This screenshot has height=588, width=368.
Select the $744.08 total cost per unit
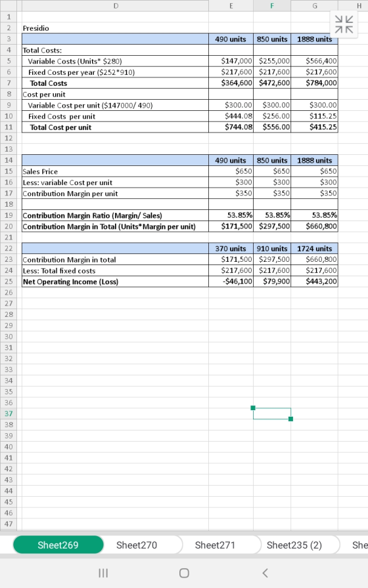[x=231, y=127]
